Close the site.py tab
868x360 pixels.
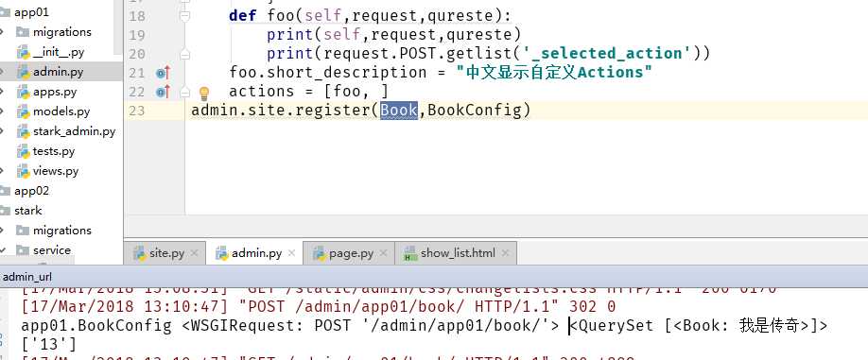tap(194, 253)
